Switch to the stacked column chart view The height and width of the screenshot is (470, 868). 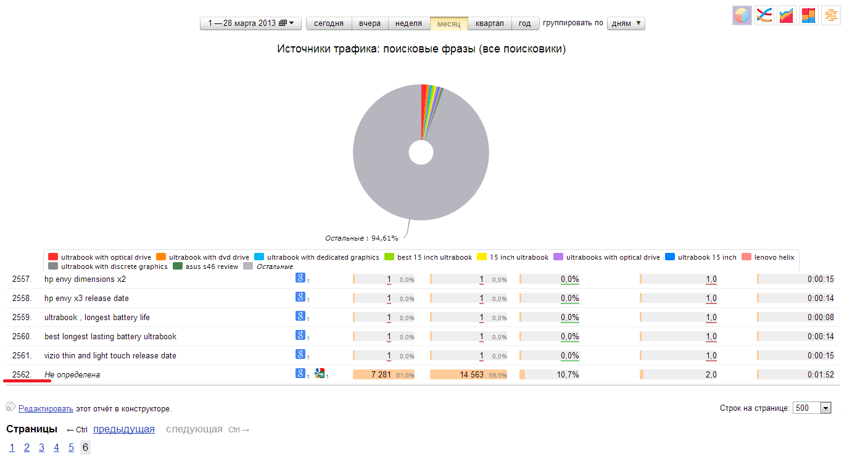tap(809, 15)
